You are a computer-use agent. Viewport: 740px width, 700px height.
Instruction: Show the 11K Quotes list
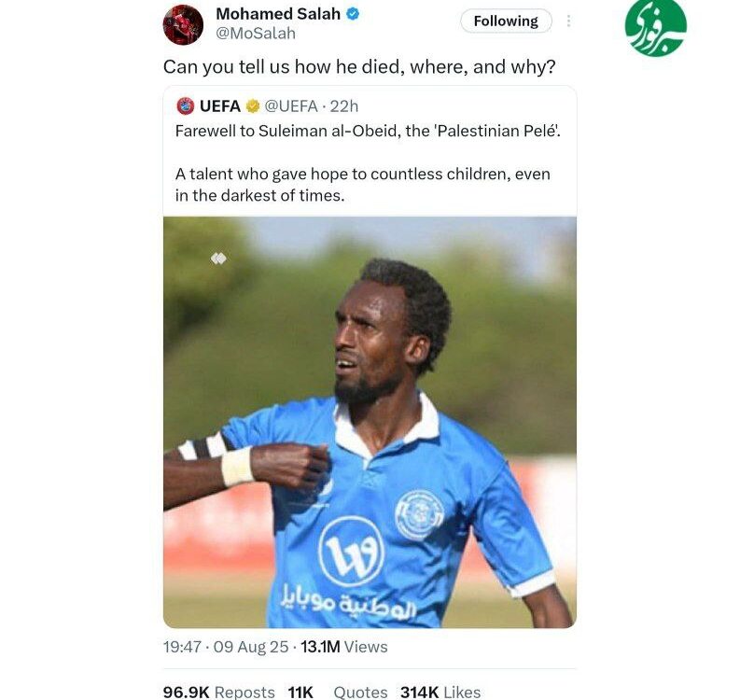click(338, 692)
